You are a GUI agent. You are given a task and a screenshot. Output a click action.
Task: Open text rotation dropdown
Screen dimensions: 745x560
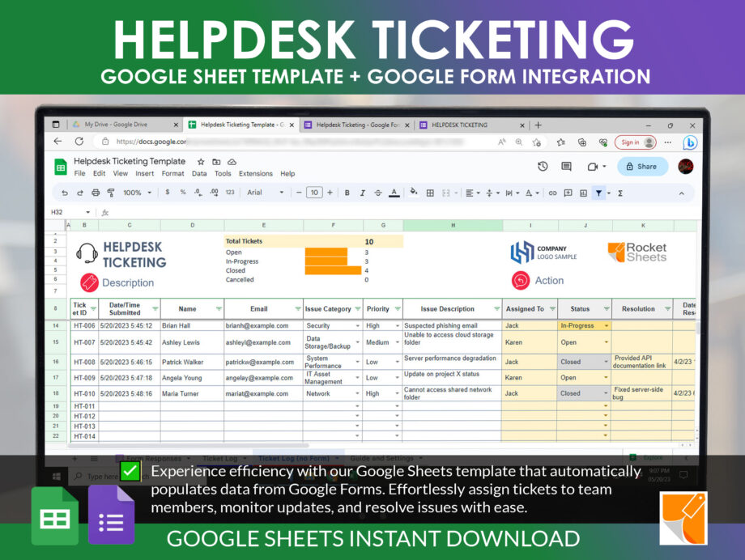tap(532, 193)
